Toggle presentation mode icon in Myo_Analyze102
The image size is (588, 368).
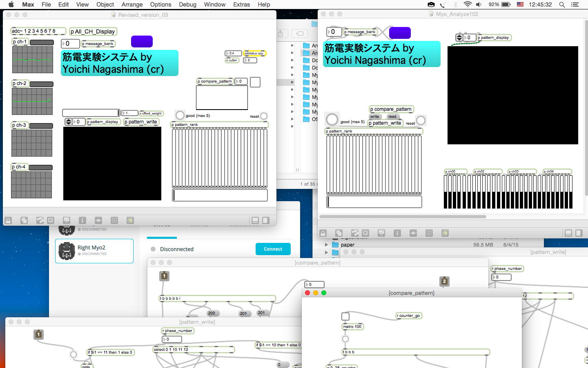[x=381, y=233]
